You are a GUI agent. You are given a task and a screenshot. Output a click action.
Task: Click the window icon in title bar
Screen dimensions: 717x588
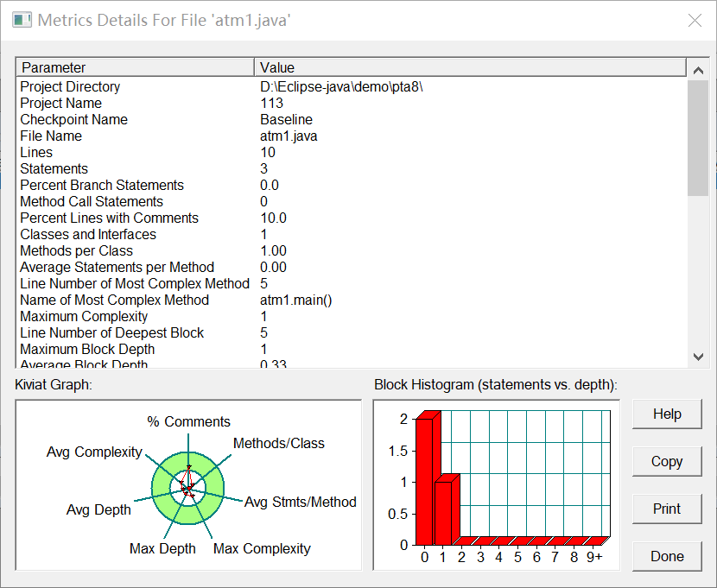(22, 20)
